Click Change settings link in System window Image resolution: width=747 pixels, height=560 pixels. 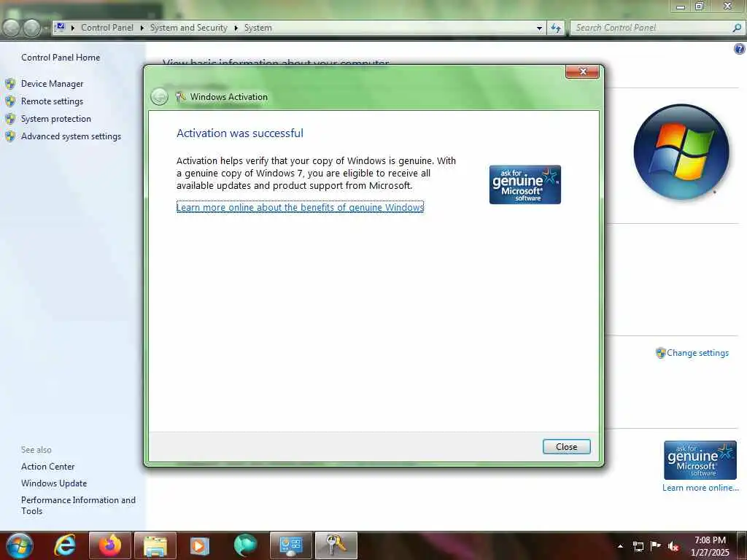(697, 353)
